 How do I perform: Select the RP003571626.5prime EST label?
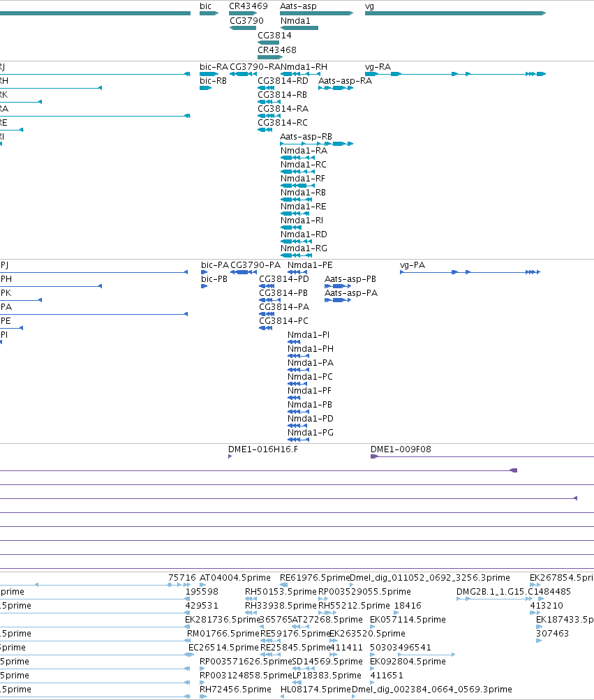click(246, 662)
